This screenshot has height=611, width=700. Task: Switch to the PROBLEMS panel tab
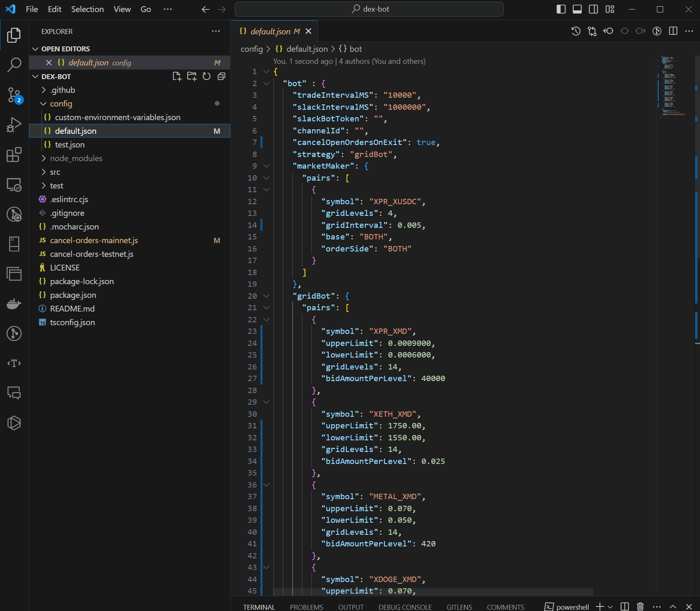[306, 607]
